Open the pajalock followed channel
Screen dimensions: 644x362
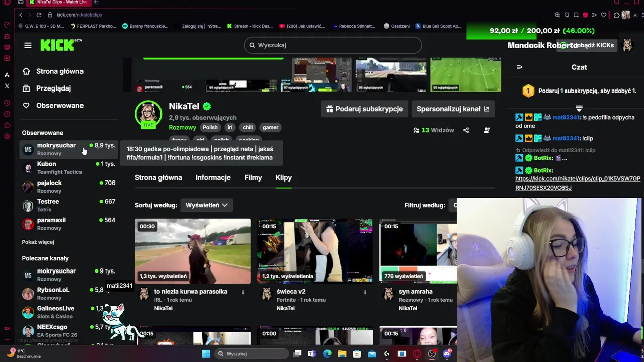(x=68, y=186)
